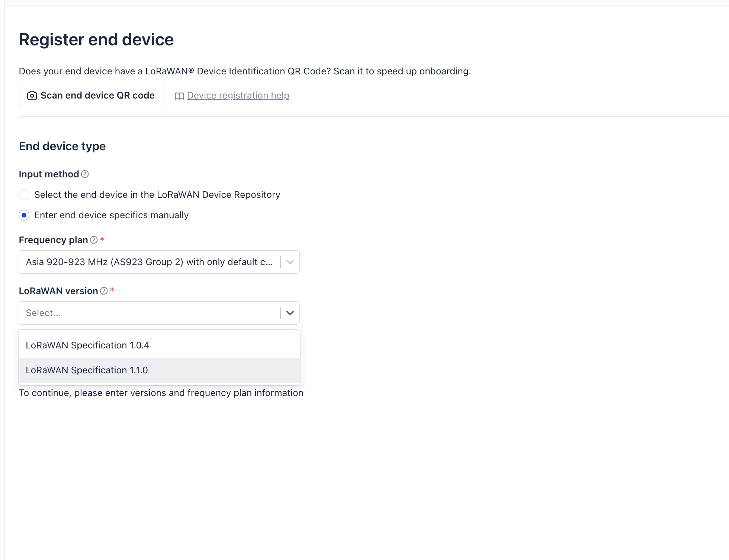
Task: Click the Frequency plan field label
Action: point(53,240)
